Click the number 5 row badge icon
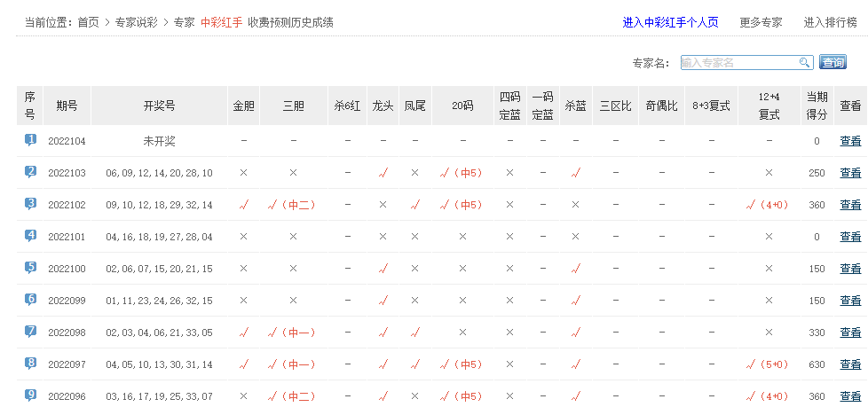 tap(30, 268)
